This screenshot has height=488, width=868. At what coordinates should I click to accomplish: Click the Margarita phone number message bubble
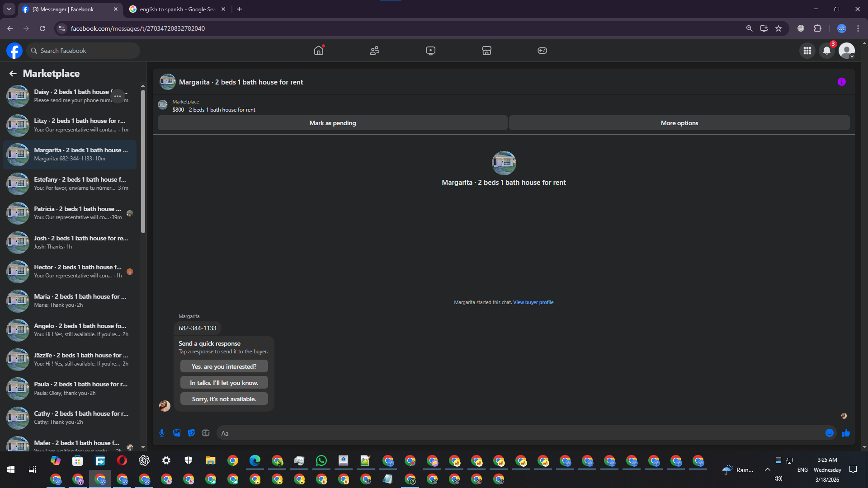coord(198,328)
